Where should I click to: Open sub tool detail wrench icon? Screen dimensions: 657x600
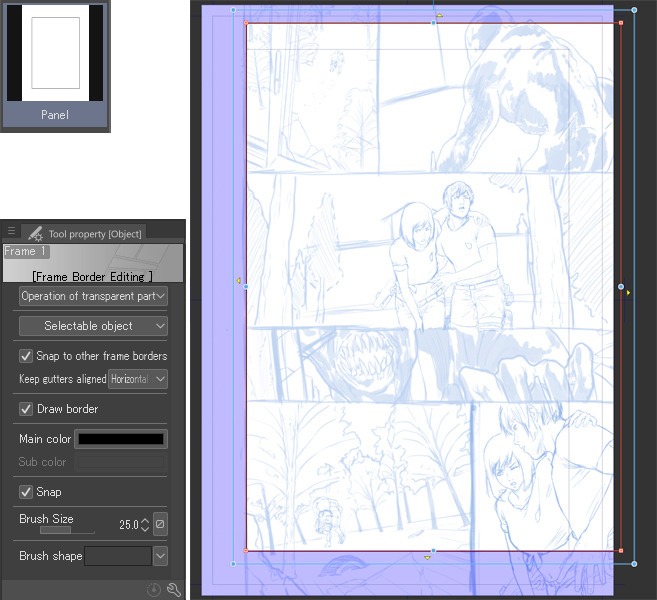[174, 590]
